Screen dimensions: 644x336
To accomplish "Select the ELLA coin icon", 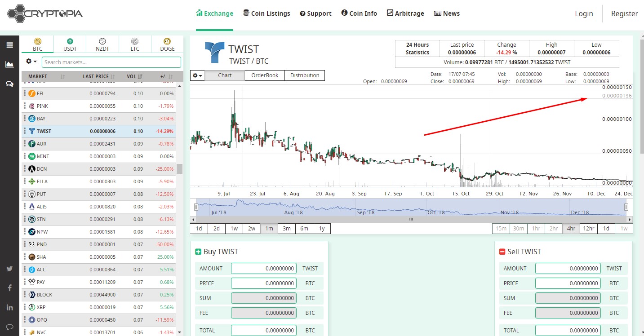I will point(32,181).
